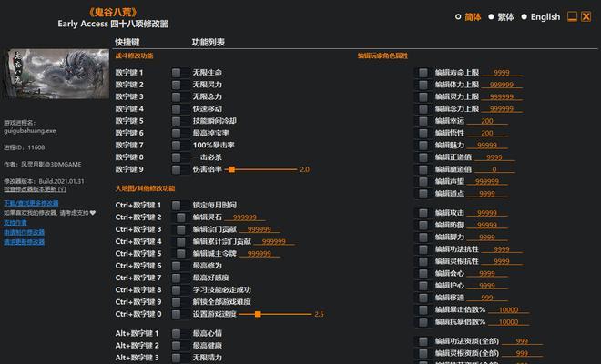
Task: Click the 编辑灵根抗性 value field
Action: 502,262
